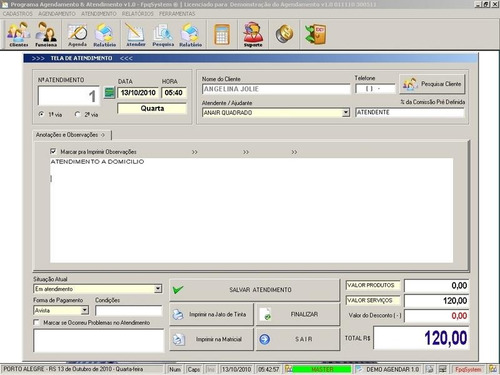Viewport: 500px width, 375px height.
Task: Open the Funciona employees toolbar icon
Action: click(46, 34)
